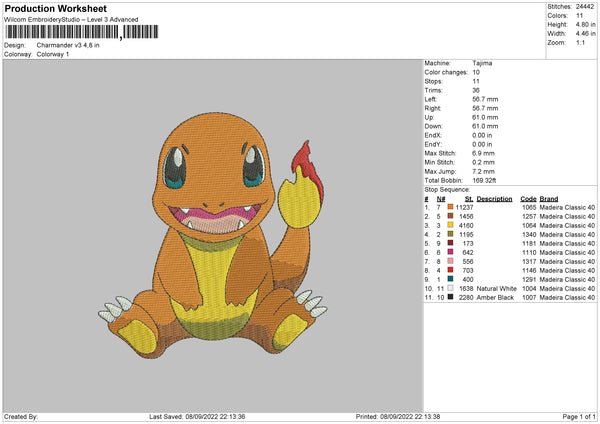Click the Code column header
This screenshot has height=424, width=600.
point(528,198)
